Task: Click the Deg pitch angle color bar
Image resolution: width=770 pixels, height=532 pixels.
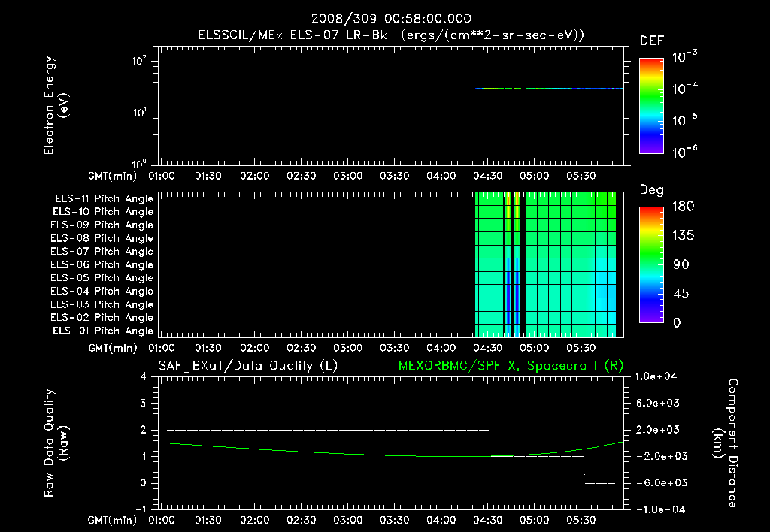Action: (x=651, y=265)
